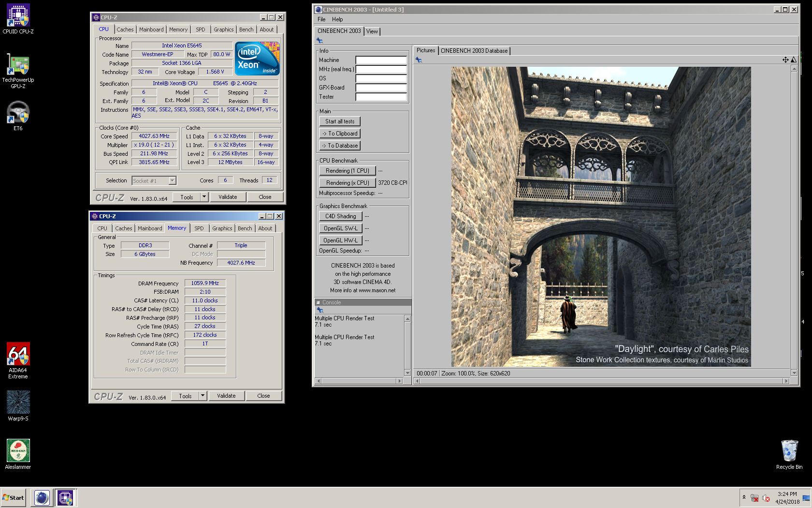Open the Recycle Bin
Screen dimensions: 812x508
789,454
